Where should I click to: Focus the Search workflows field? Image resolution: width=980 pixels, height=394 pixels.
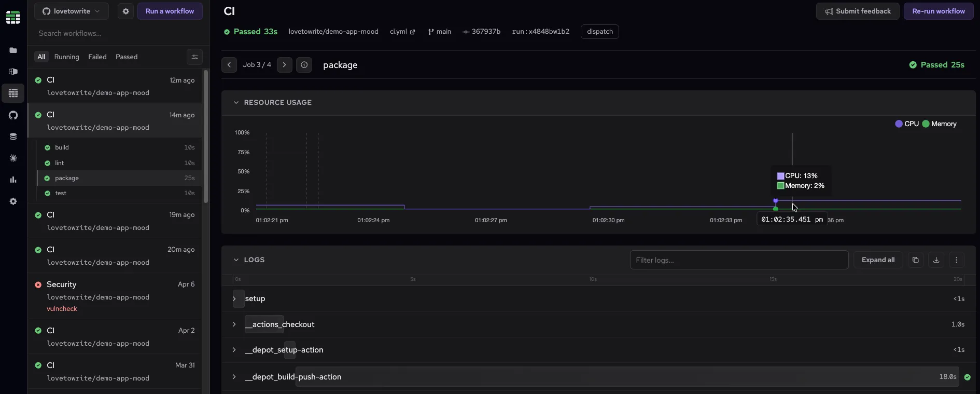[118, 33]
